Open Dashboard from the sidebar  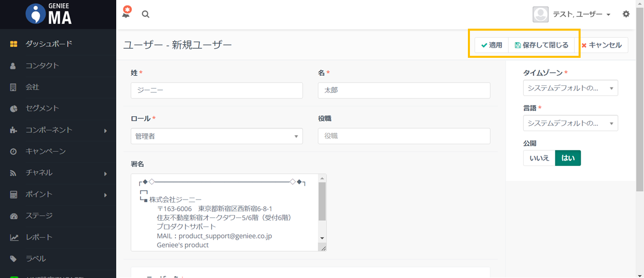(49, 44)
